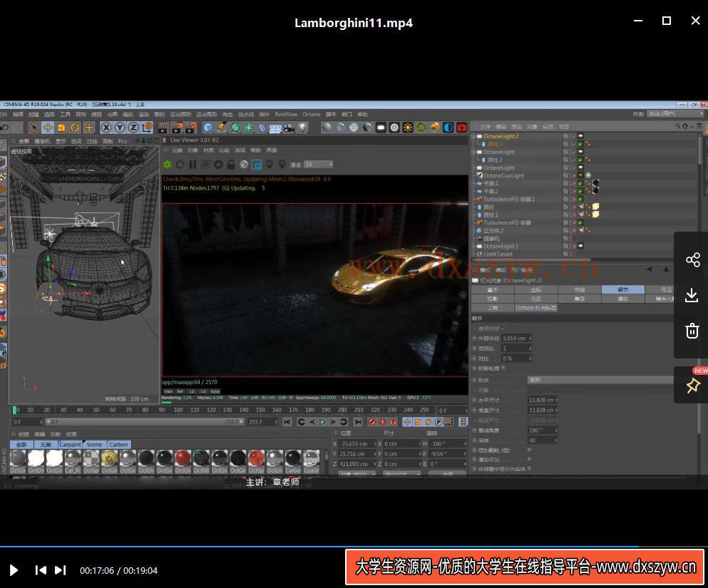
Task: Toggle 在视图中显示为实体 checkbox
Action: (529, 469)
